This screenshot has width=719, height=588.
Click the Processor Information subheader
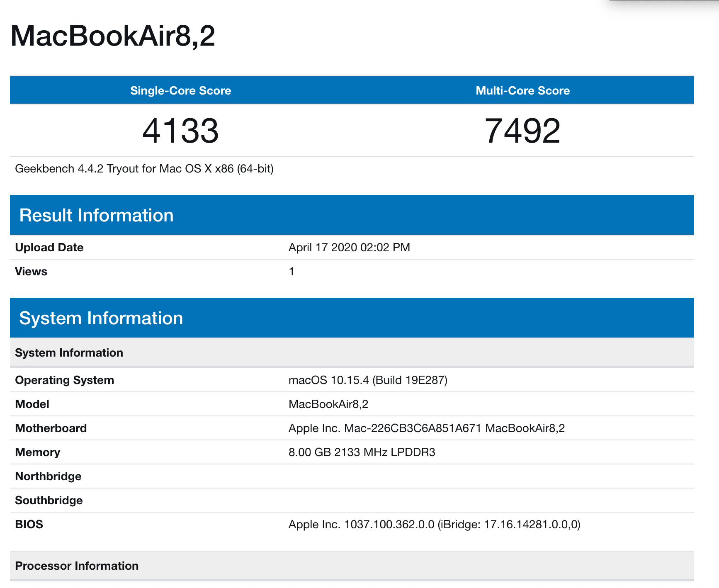coord(352,566)
